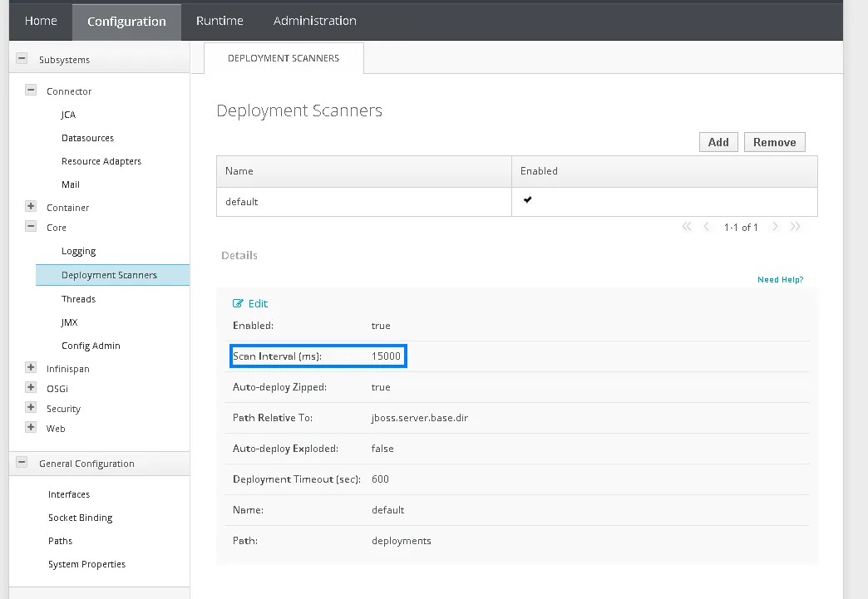Image resolution: width=868 pixels, height=599 pixels.
Task: Open Interfaces configuration
Action: click(x=69, y=494)
